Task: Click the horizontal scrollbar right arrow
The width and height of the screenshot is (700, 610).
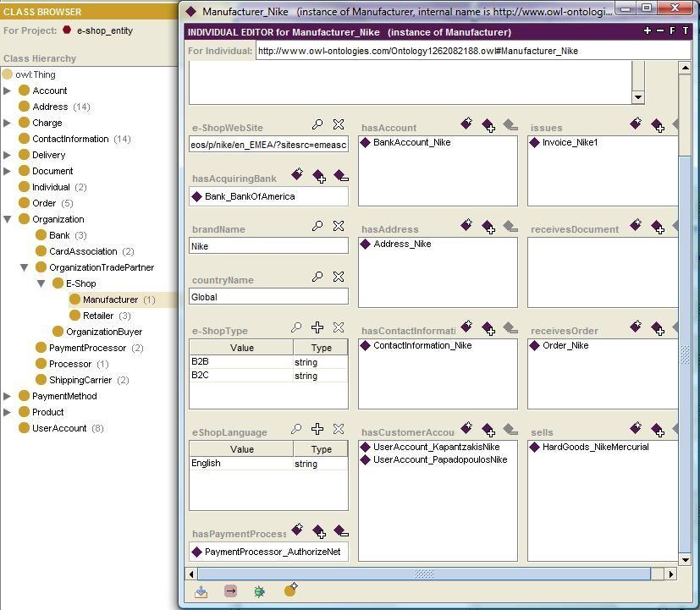Action: pyautogui.click(x=670, y=574)
